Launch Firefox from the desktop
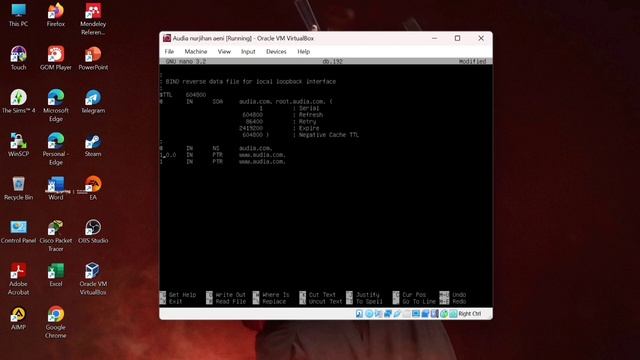This screenshot has height=360, width=640. [x=56, y=15]
